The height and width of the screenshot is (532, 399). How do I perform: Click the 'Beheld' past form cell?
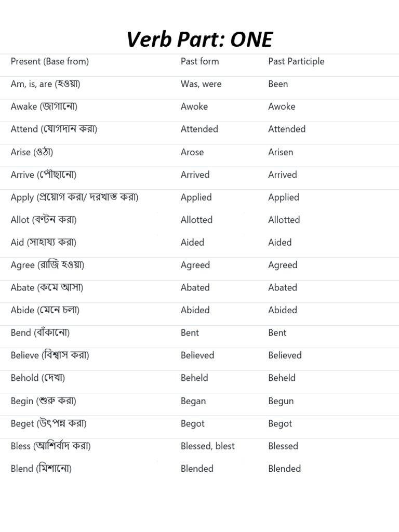pos(194,378)
